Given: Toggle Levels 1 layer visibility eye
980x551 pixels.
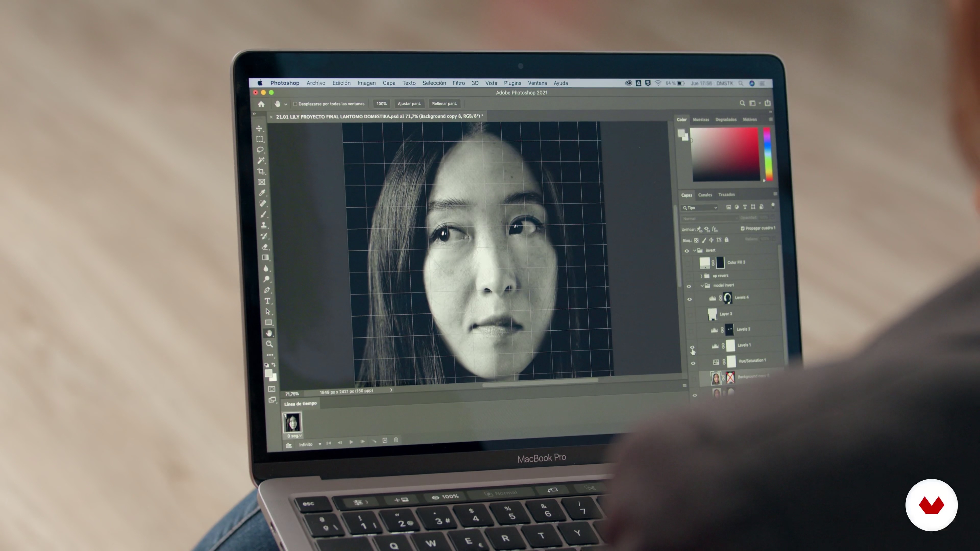Looking at the screenshot, I should point(692,347).
